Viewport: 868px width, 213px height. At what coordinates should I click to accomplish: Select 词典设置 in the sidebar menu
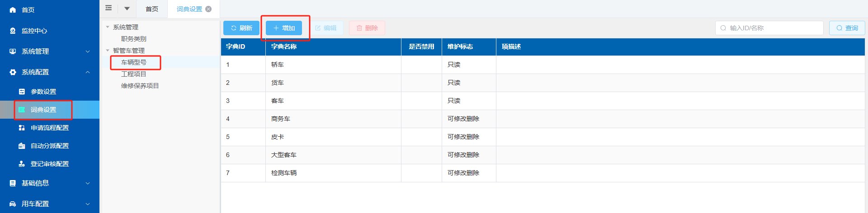(x=43, y=110)
